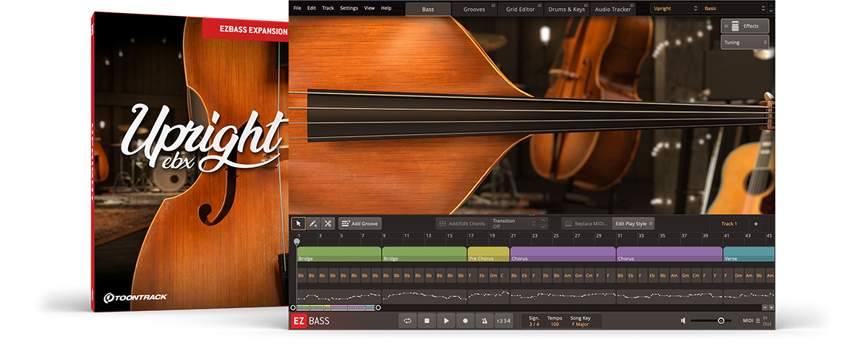Screen dimensions: 868x353
Task: Change the 3/4 time signature
Action: click(534, 324)
